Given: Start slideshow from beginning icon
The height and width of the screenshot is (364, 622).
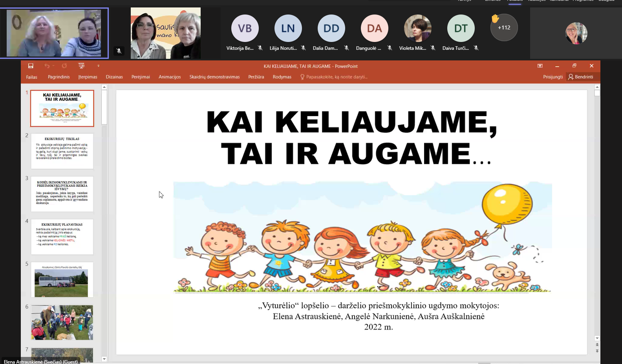Looking at the screenshot, I should (81, 66).
